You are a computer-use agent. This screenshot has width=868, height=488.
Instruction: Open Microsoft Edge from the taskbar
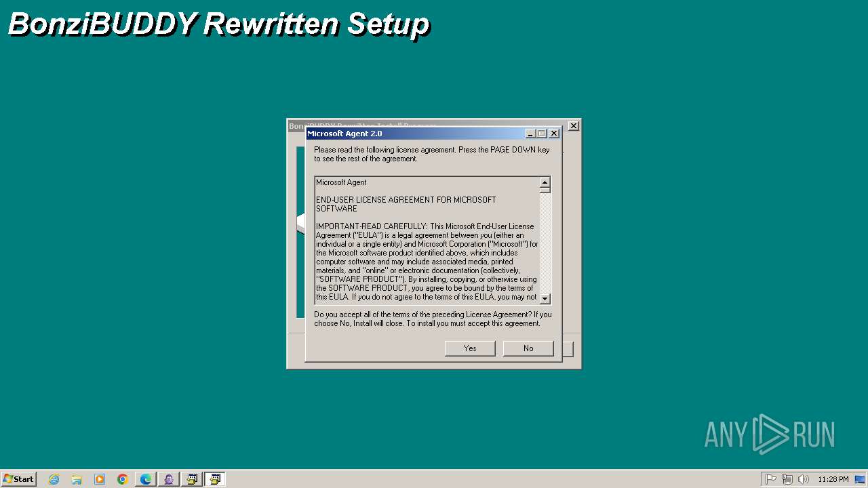tap(146, 479)
